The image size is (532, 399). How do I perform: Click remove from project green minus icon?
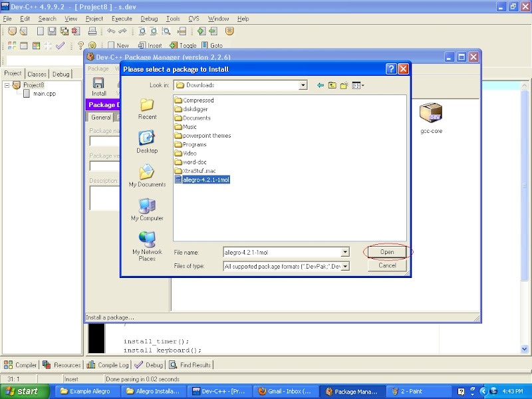click(x=213, y=31)
